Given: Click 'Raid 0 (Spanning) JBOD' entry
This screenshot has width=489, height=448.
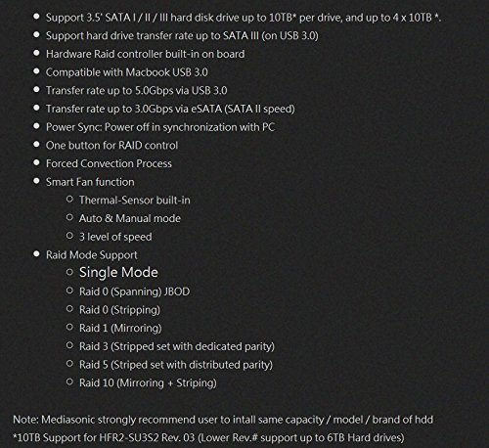Looking at the screenshot, I should click(x=134, y=291).
